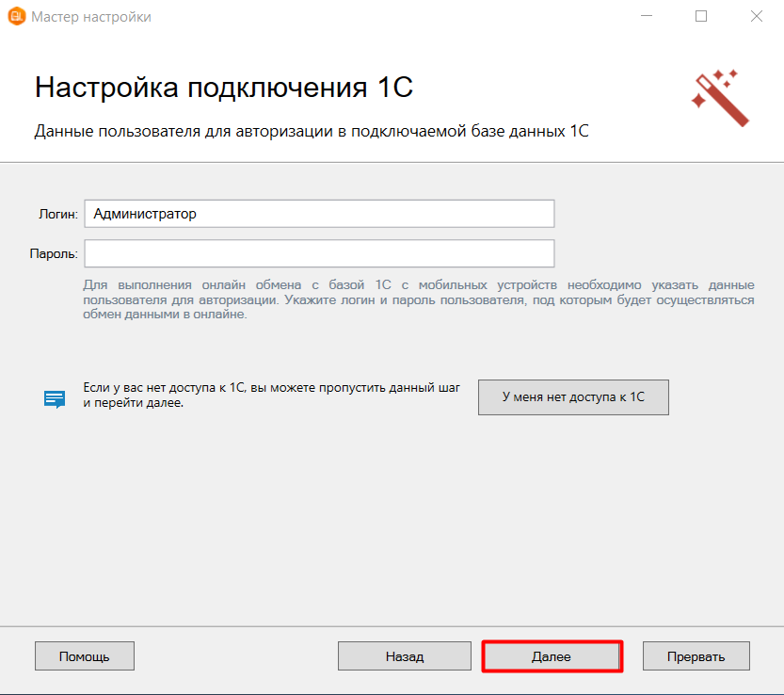
Task: Go back with the Назад button
Action: [405, 656]
